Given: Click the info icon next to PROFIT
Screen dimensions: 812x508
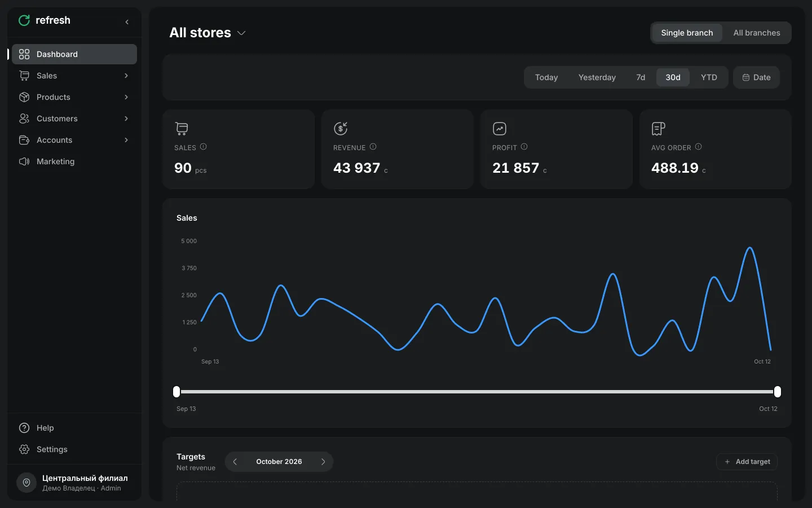Looking at the screenshot, I should [x=524, y=147].
